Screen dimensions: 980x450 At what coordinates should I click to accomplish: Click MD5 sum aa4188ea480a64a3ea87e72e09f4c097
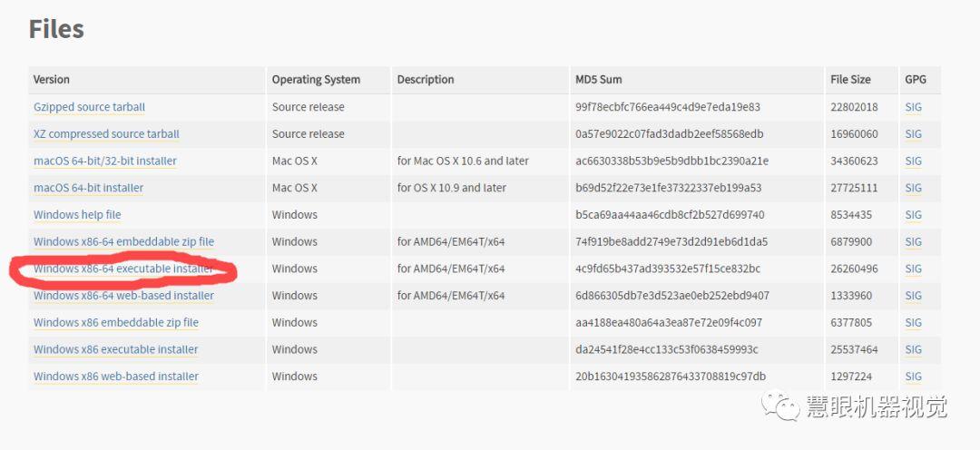pyautogui.click(x=669, y=322)
